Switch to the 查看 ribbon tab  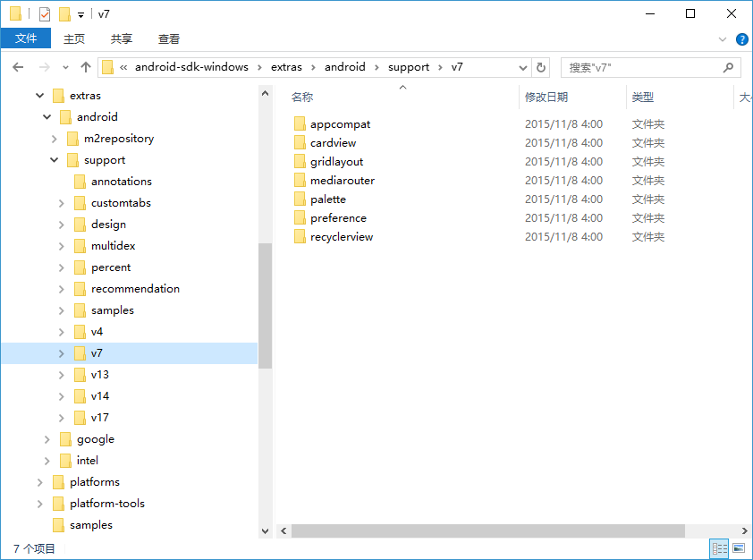coord(169,38)
